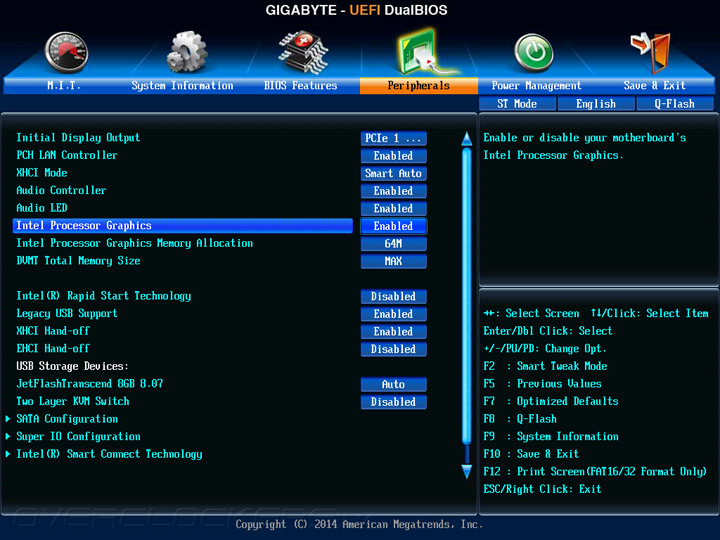Image resolution: width=720 pixels, height=540 pixels.
Task: Switch to ST Mode
Action: (x=517, y=104)
